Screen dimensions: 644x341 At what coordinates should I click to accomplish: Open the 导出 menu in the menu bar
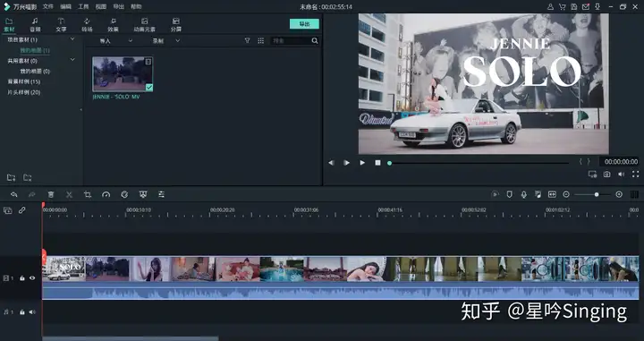(119, 6)
